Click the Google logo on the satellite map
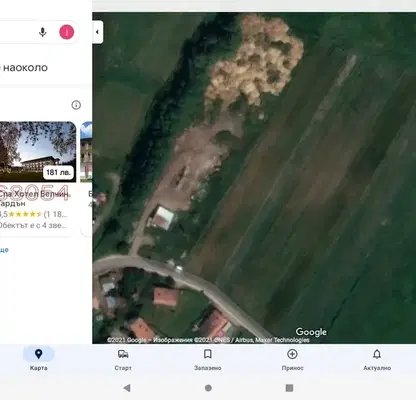This screenshot has height=400, width=416. 311,332
